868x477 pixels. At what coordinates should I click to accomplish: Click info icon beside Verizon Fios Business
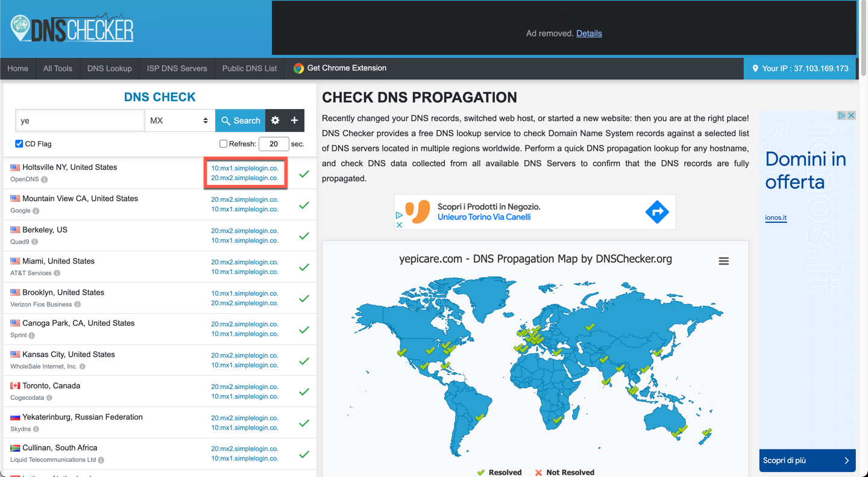78,305
